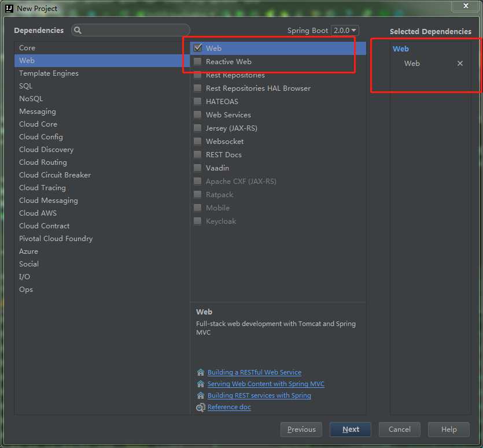
Task: Select the I/O category
Action: click(102, 277)
